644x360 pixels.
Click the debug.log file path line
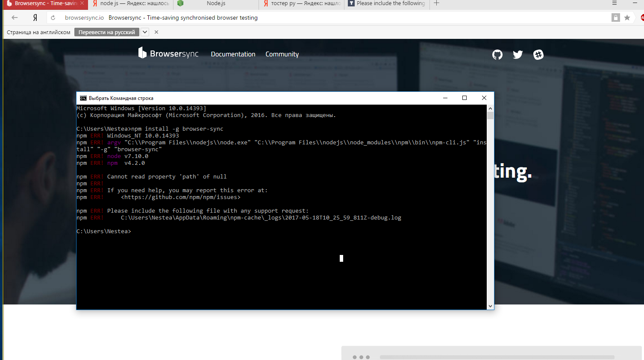[261, 217]
